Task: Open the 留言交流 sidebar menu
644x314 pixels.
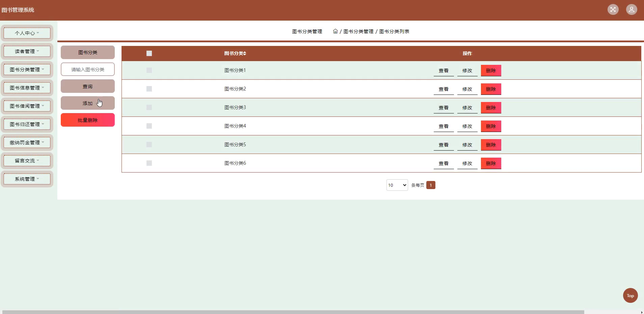Action: tap(27, 161)
